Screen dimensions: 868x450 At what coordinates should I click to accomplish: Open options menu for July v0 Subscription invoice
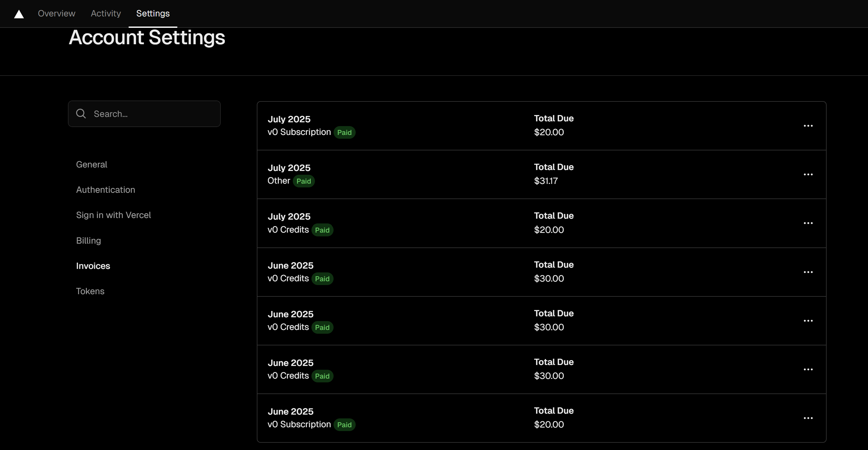pos(808,126)
